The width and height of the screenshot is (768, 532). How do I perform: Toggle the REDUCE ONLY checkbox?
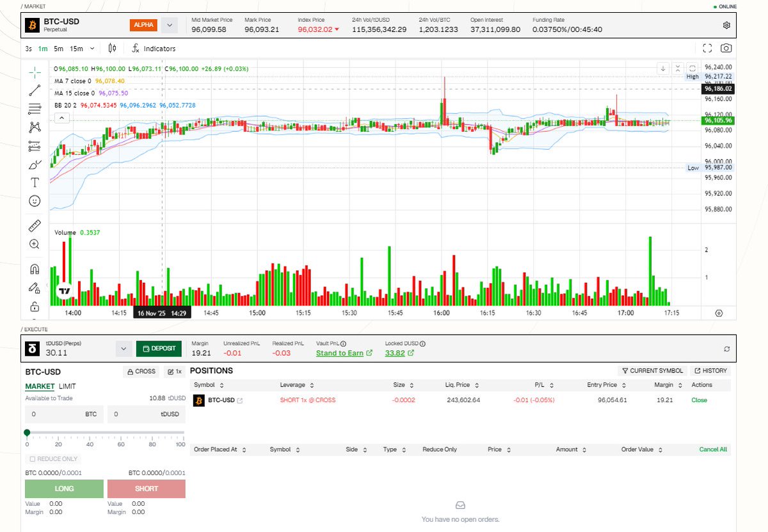[33, 459]
